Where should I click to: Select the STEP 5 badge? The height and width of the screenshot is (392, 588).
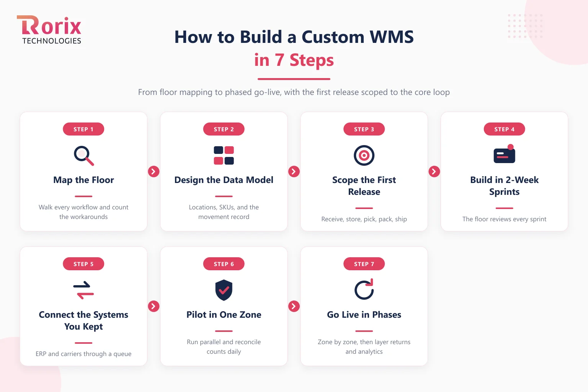pos(83,264)
